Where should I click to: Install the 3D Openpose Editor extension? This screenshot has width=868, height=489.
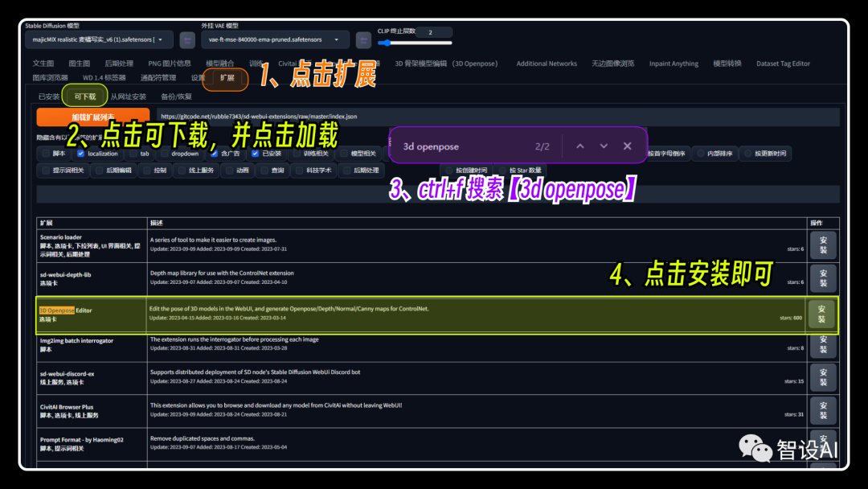[x=821, y=314]
